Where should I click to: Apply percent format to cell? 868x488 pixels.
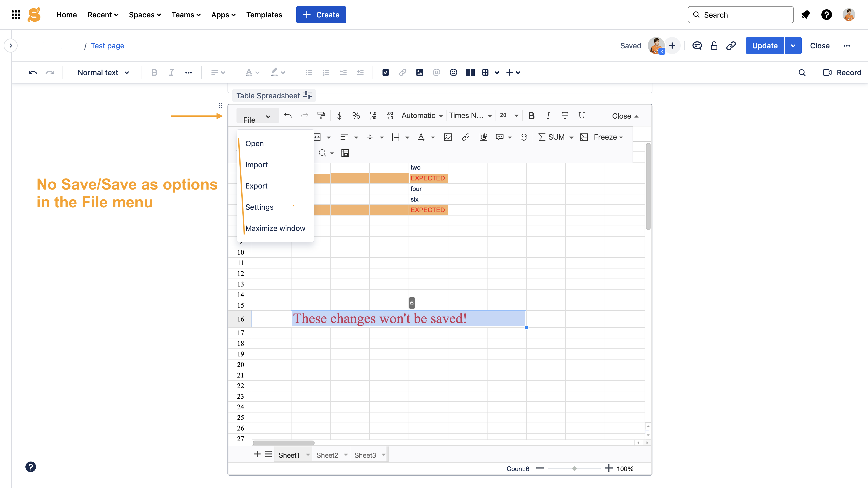(x=356, y=115)
